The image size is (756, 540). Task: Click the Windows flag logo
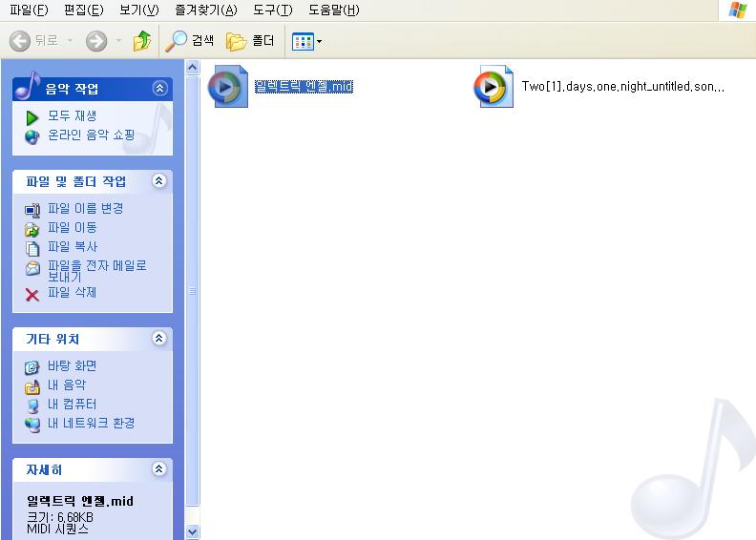tap(738, 10)
